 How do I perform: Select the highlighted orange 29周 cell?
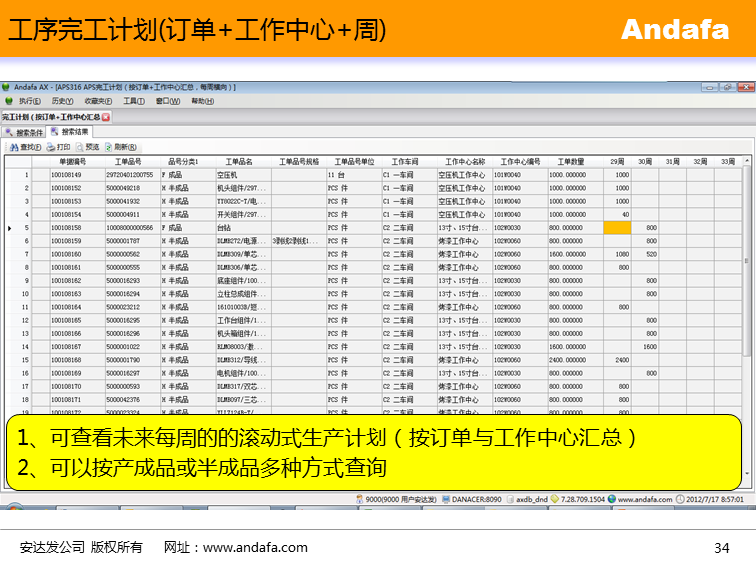click(x=618, y=228)
